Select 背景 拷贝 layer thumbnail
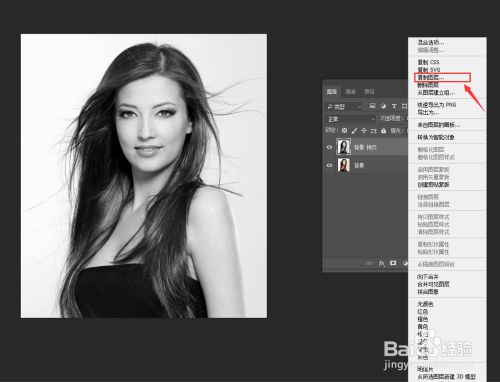 344,147
